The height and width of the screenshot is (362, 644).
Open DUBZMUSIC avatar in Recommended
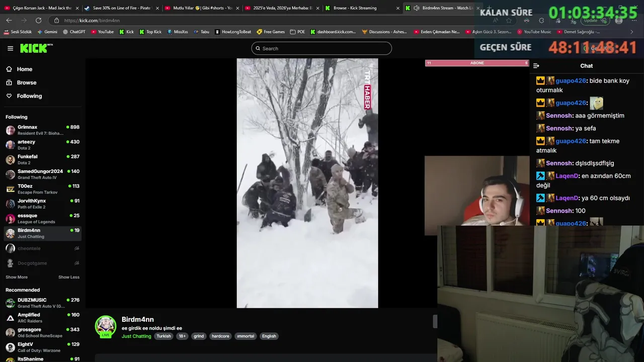point(10,303)
